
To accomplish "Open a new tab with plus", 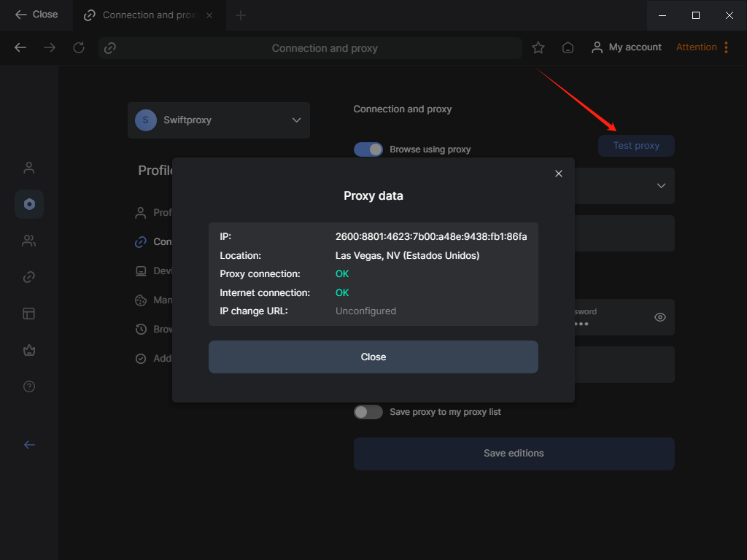I will (241, 15).
